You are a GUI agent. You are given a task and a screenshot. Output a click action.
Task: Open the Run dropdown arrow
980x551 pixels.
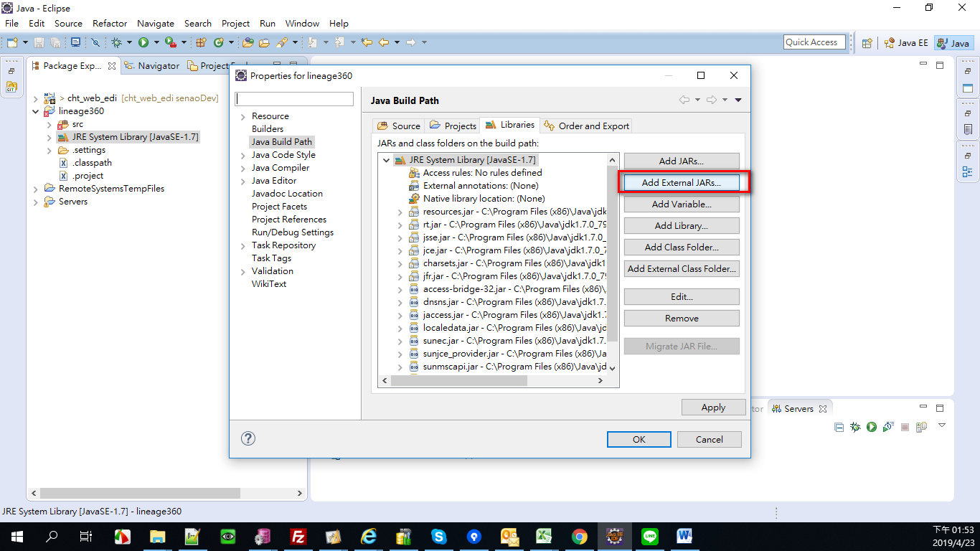156,42
